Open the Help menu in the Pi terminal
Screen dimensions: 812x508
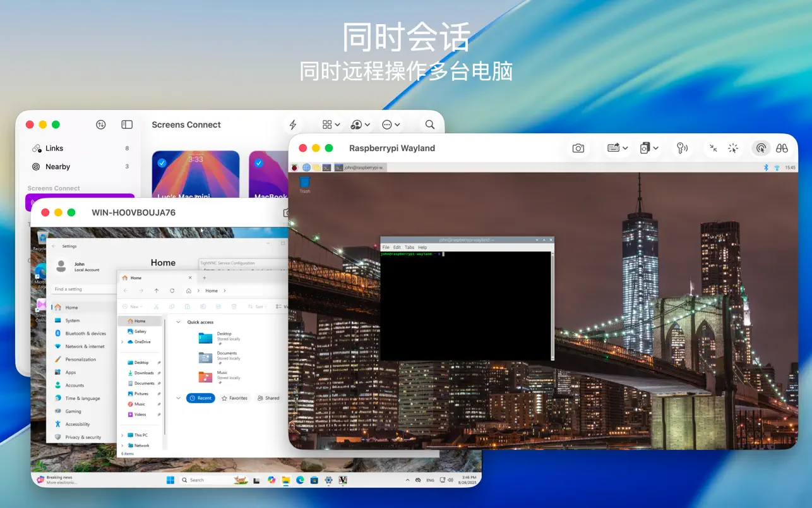[422, 247]
